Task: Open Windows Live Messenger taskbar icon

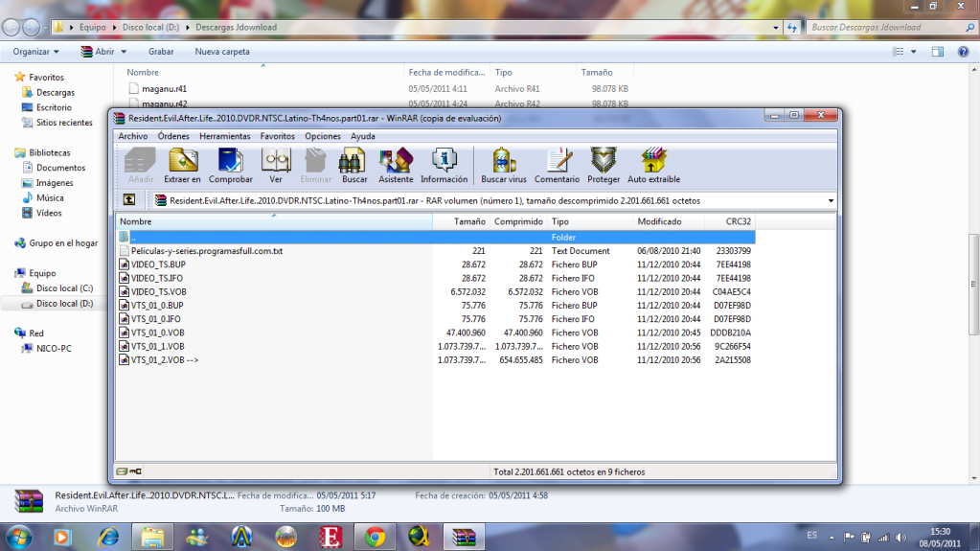Action: pyautogui.click(x=197, y=538)
